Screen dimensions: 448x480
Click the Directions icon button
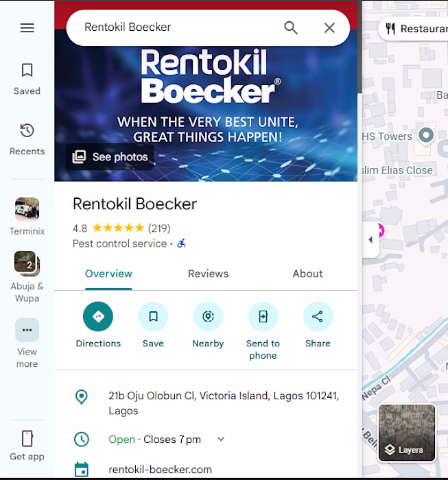coord(98,317)
